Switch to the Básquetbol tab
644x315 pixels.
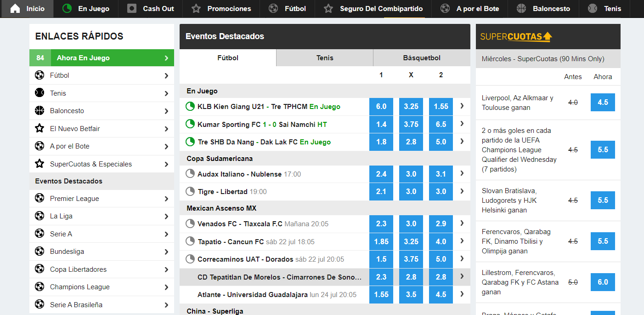pyautogui.click(x=422, y=58)
